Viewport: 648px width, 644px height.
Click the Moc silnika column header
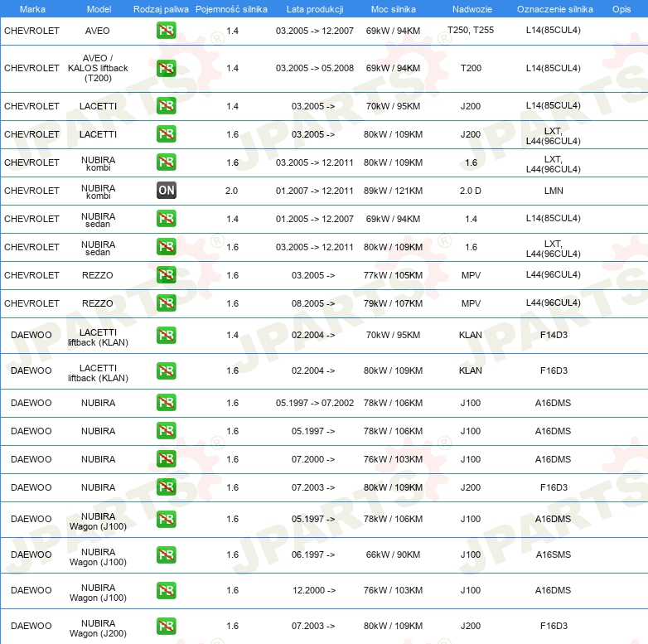pyautogui.click(x=393, y=9)
